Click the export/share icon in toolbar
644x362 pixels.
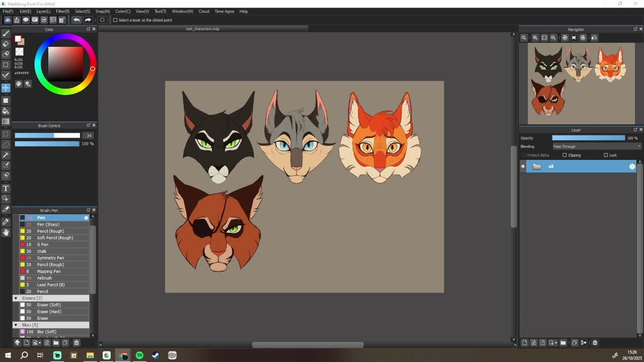[17, 20]
